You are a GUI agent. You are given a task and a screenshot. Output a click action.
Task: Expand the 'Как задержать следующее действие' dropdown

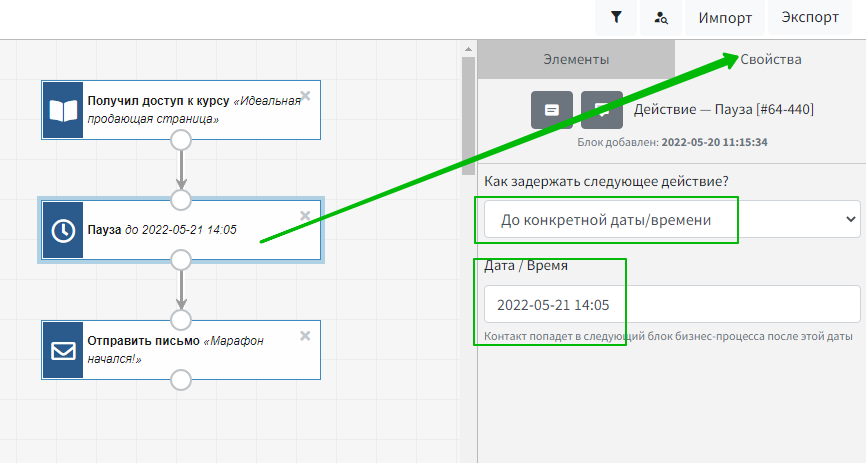click(671, 219)
